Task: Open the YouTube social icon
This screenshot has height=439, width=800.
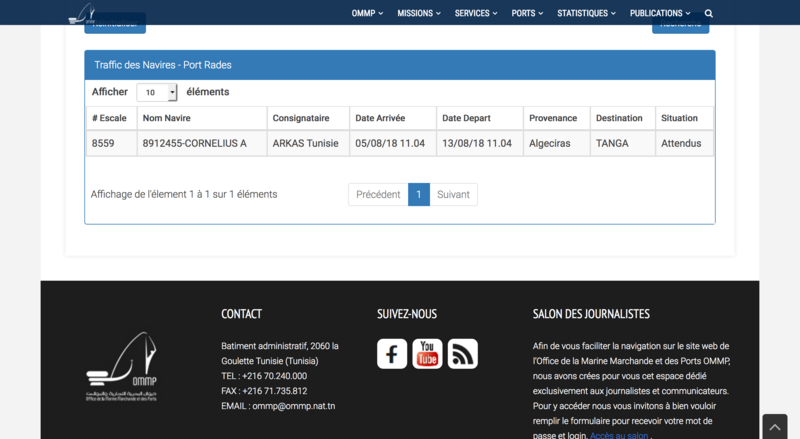Action: (427, 354)
